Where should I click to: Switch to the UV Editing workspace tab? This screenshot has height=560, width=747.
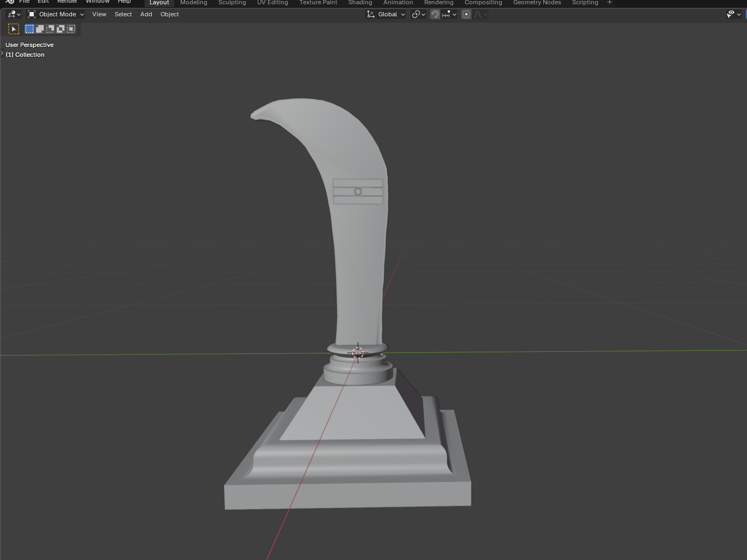click(x=272, y=3)
